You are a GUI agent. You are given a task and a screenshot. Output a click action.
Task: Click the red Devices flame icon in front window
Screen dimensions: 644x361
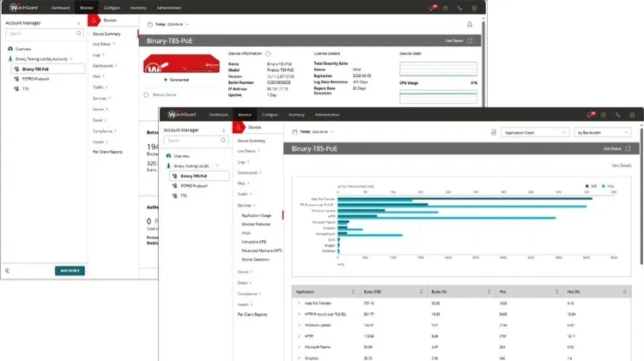[x=239, y=127]
